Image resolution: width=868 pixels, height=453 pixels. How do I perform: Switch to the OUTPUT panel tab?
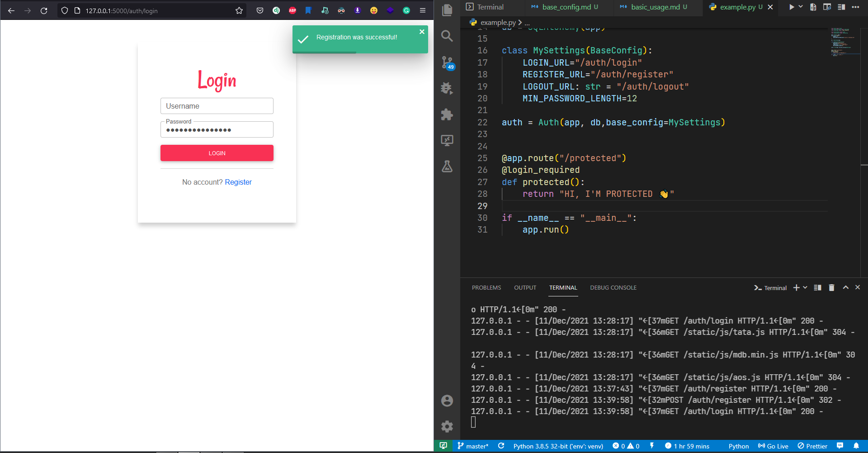525,288
